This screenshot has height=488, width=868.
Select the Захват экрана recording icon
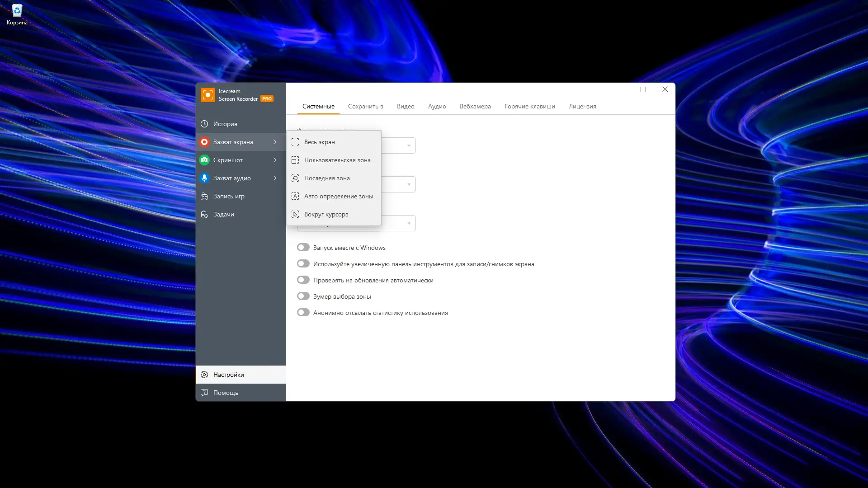pos(204,142)
